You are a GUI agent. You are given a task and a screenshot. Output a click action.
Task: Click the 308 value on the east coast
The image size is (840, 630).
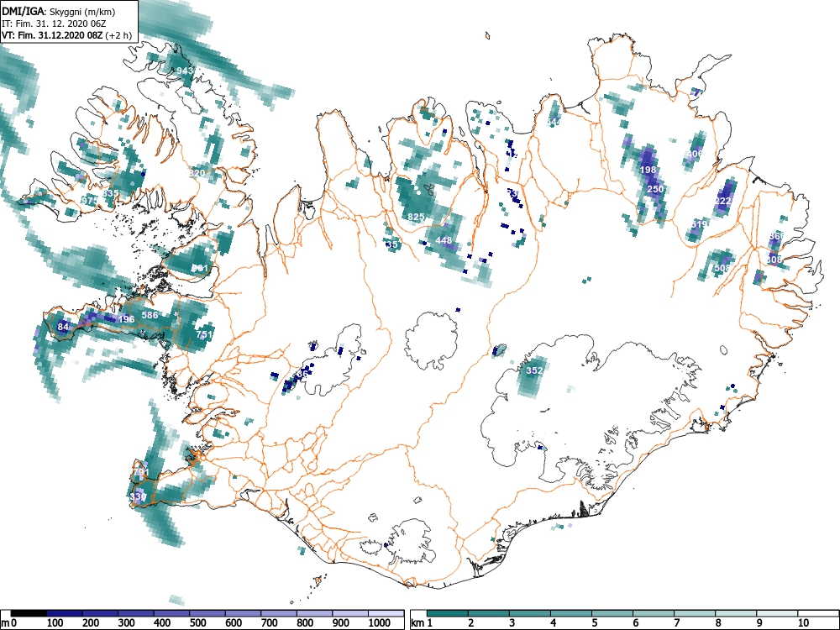(x=774, y=260)
